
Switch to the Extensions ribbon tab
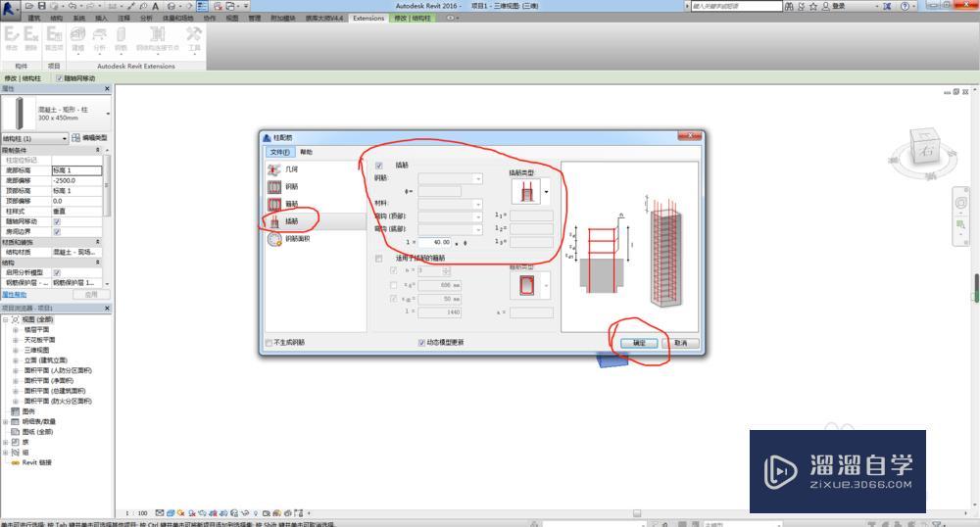[368, 18]
